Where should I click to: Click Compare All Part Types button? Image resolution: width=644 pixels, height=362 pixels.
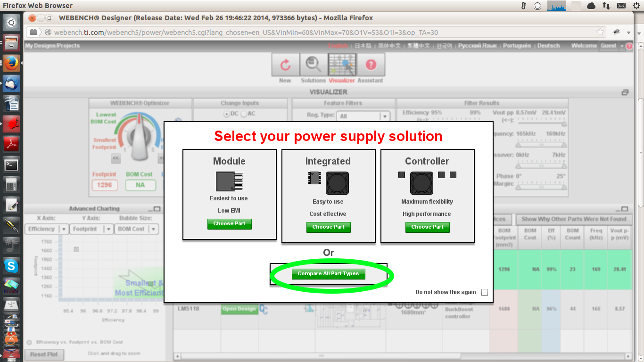point(328,274)
